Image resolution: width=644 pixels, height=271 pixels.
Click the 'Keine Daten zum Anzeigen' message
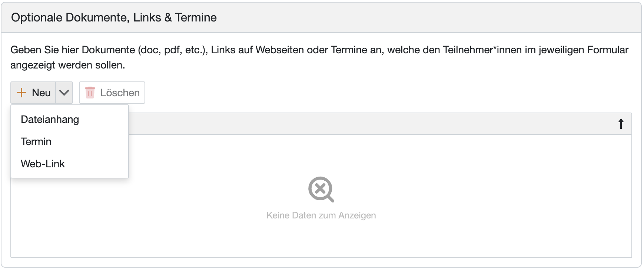[321, 215]
